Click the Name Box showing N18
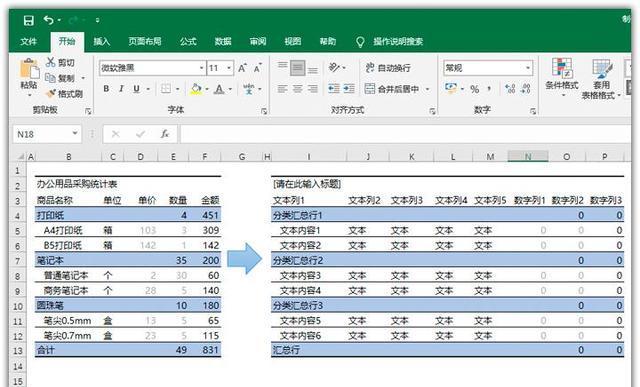The image size is (640, 387). click(x=47, y=134)
